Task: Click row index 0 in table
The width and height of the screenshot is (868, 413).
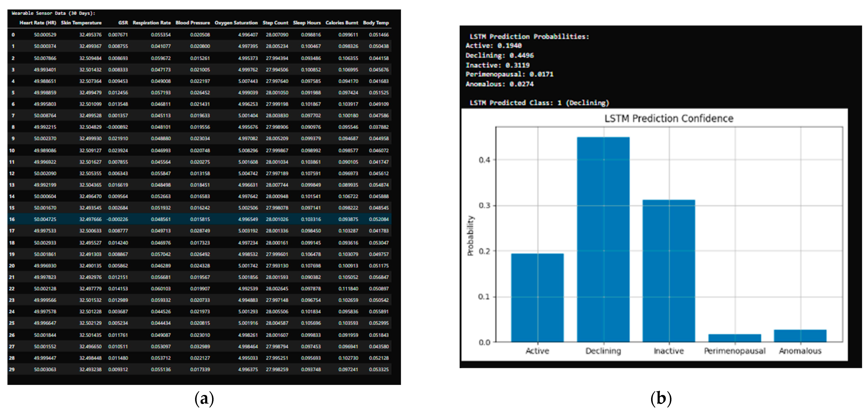Action: pos(13,35)
